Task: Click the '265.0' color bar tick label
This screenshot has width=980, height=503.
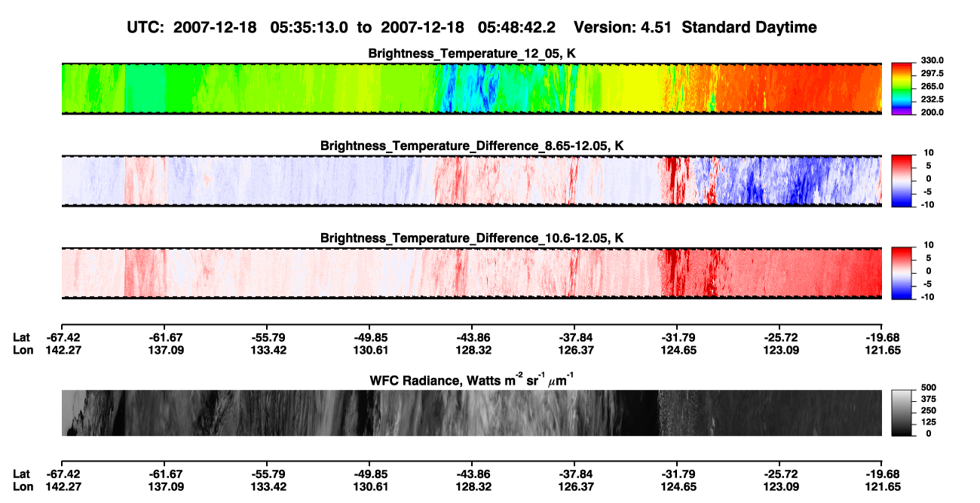Action: (932, 87)
